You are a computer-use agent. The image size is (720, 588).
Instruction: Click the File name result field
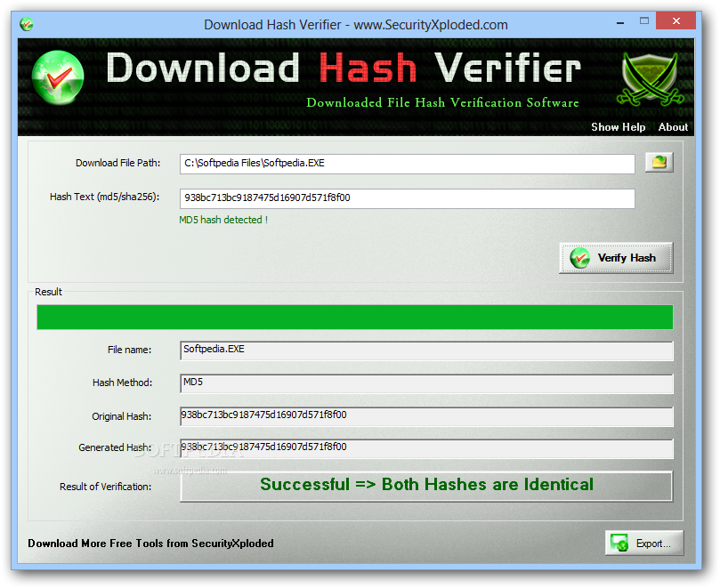pos(426,350)
